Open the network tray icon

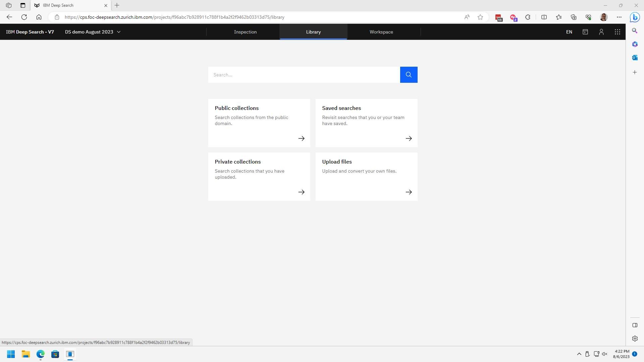pos(596,354)
